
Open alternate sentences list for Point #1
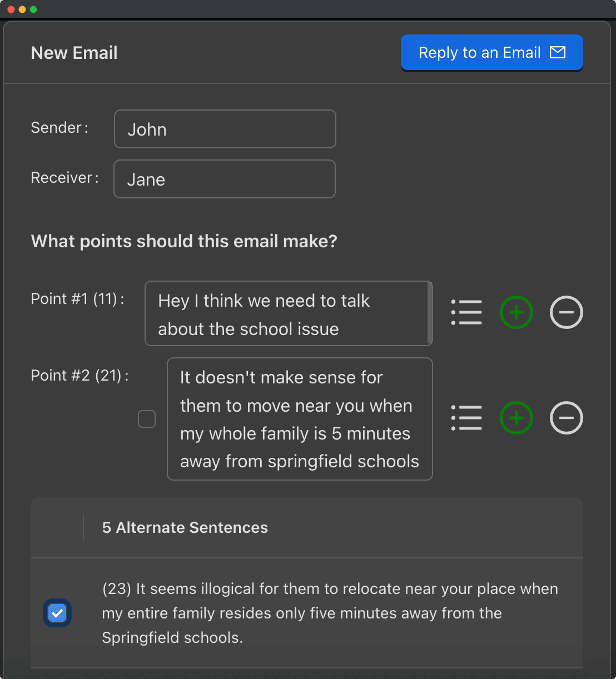(466, 312)
